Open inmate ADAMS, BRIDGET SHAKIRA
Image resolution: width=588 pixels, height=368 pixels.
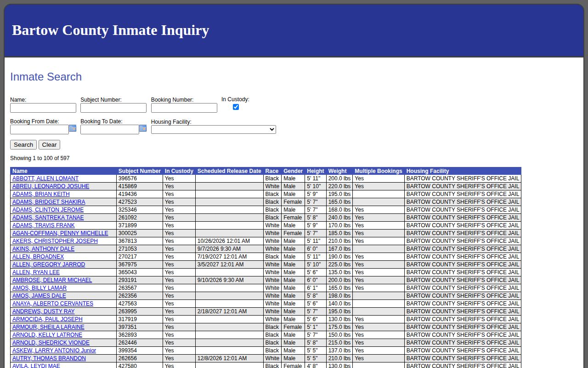tap(49, 202)
